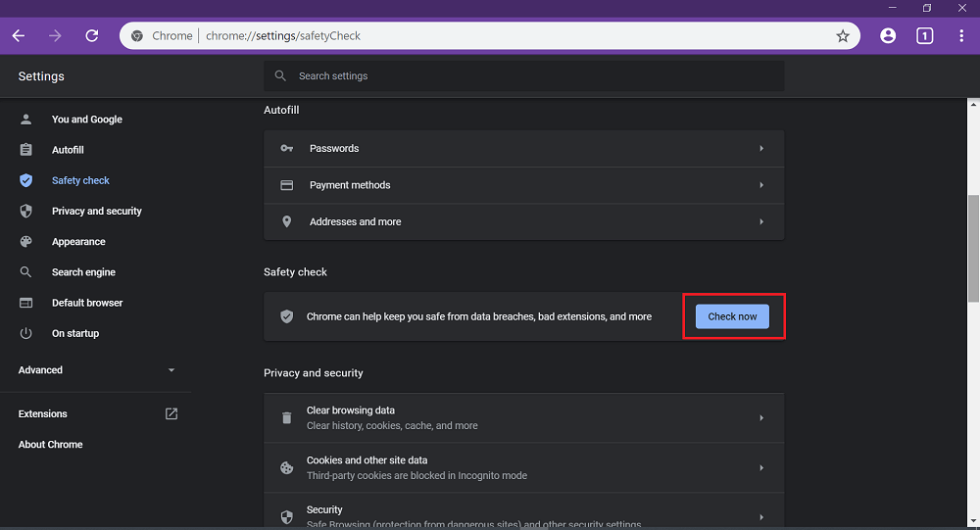
Task: Click the Settings title in header
Action: pos(41,76)
